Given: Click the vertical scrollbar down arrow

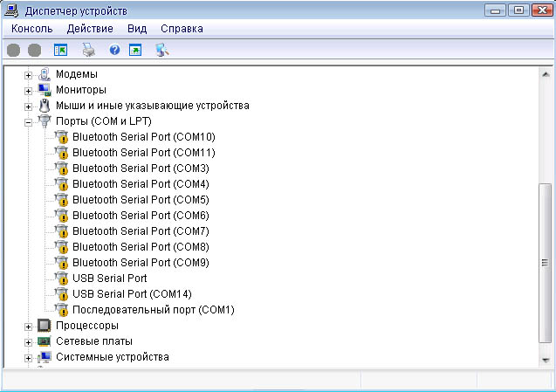Looking at the screenshot, I should click(x=546, y=360).
